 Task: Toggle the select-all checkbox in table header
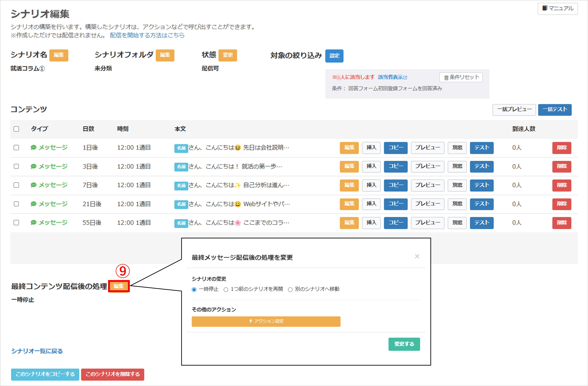click(x=16, y=129)
